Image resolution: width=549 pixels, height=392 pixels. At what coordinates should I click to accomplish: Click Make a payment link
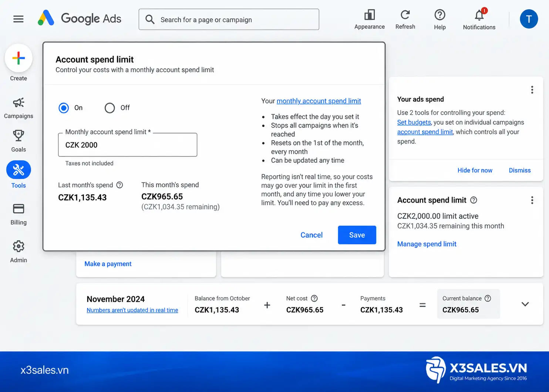108,264
